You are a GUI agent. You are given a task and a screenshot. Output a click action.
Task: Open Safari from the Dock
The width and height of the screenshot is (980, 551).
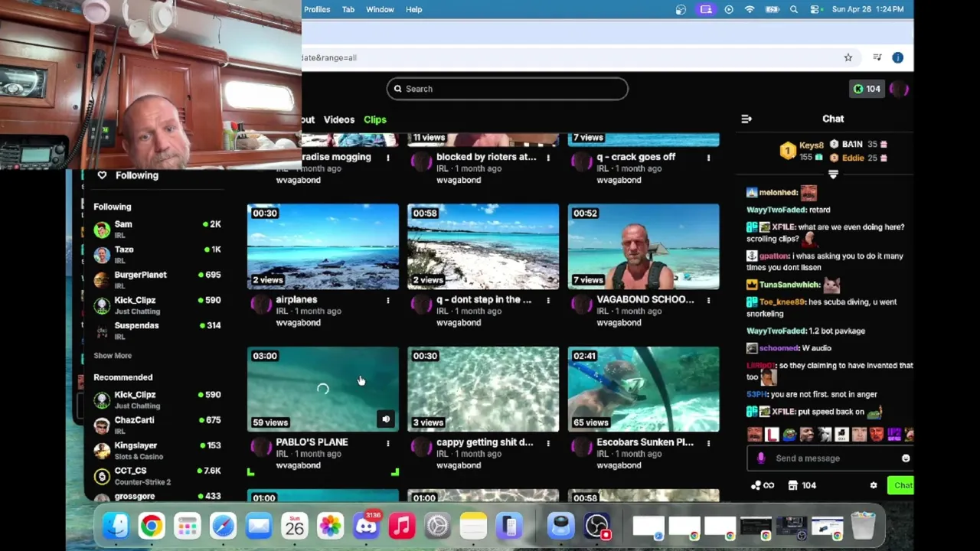223,526
